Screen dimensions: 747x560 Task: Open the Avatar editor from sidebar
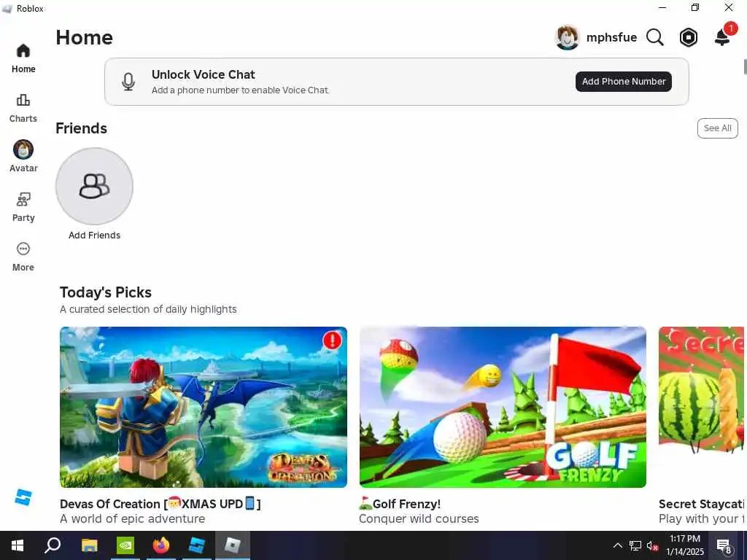(23, 156)
